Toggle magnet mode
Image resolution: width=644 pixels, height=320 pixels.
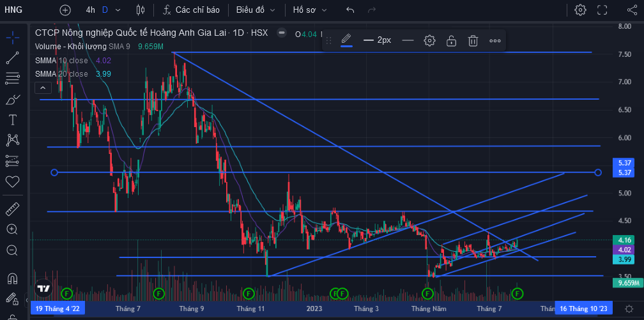point(13,278)
